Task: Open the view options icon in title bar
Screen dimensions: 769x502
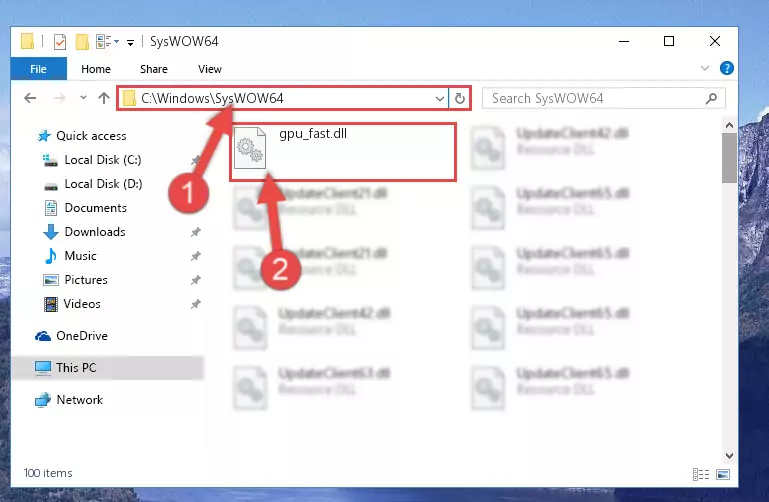Action: (104, 42)
